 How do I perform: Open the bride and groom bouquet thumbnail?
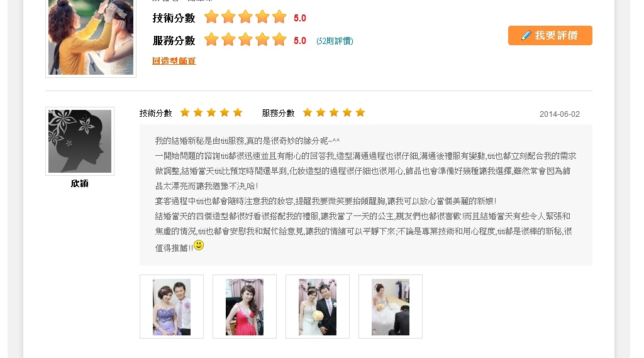pyautogui.click(x=318, y=306)
